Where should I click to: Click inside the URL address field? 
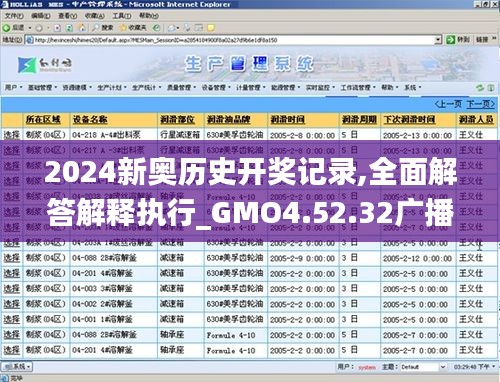[233, 40]
